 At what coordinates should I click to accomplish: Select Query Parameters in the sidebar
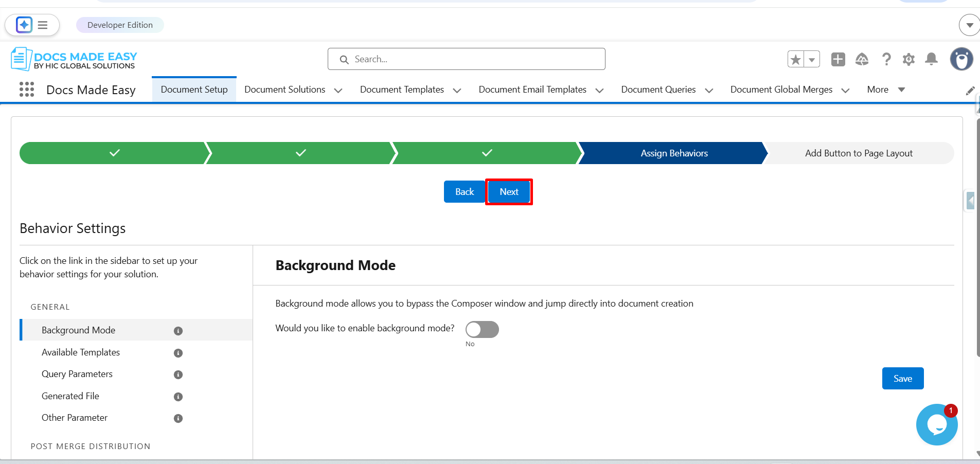pos(77,374)
